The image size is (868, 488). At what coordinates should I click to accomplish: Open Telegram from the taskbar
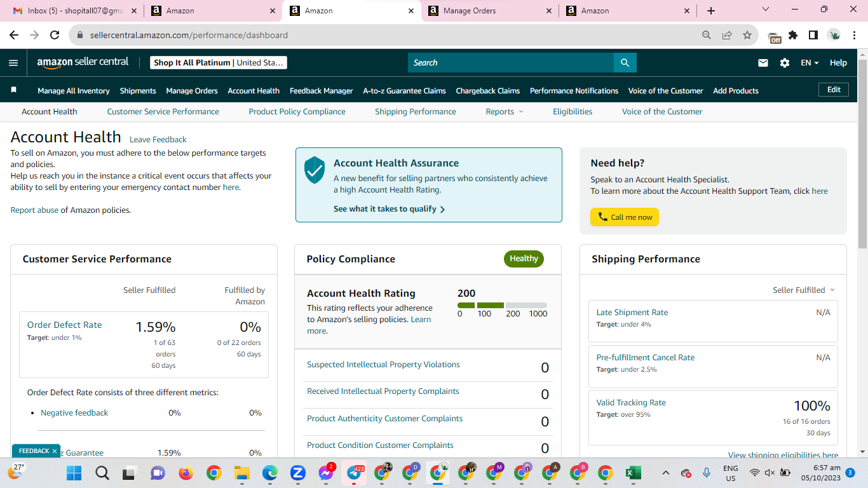coord(355,473)
